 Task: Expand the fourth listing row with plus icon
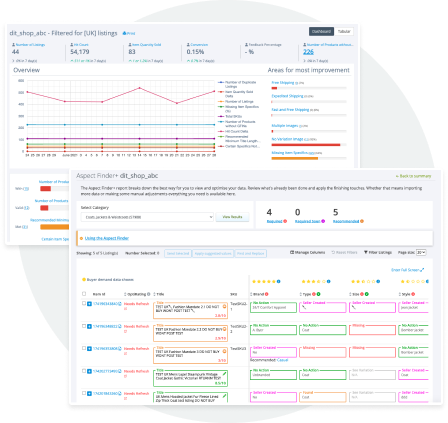(x=89, y=371)
